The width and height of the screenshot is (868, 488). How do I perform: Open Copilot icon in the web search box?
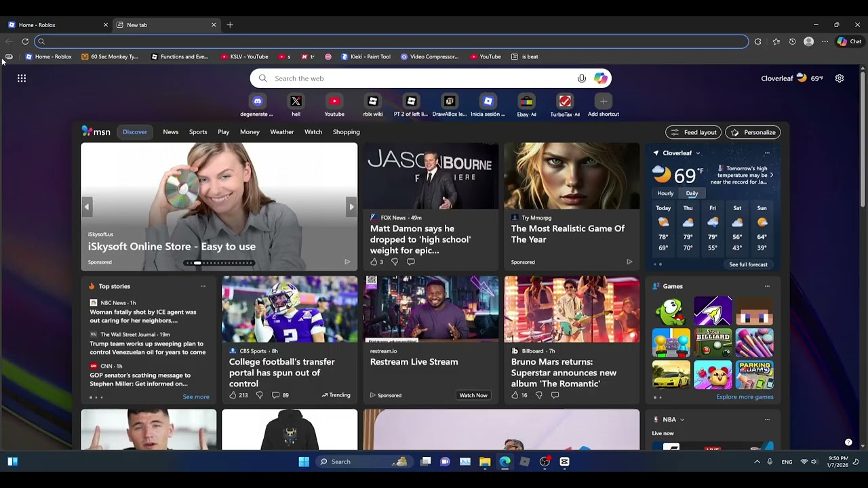point(601,79)
